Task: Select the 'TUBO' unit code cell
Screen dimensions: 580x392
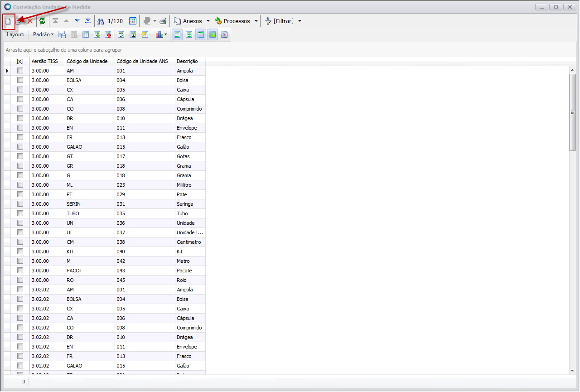Action: click(90, 213)
